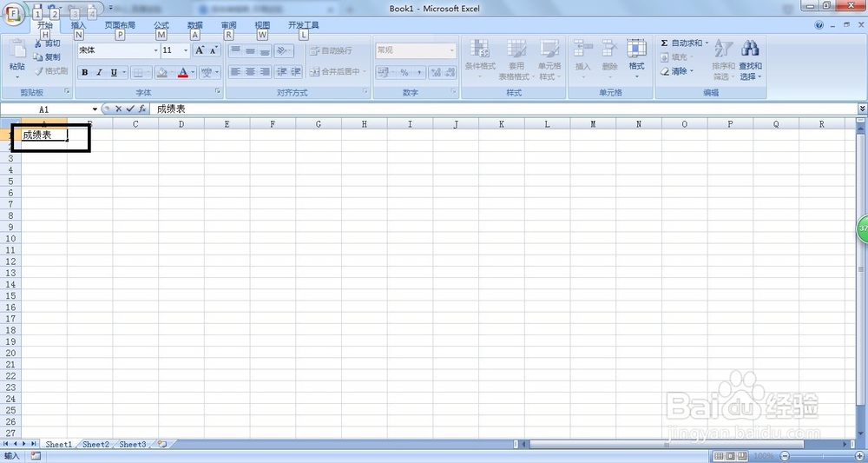This screenshot has width=868, height=463.
Task: Apply Comma Style number format
Action: (x=419, y=72)
